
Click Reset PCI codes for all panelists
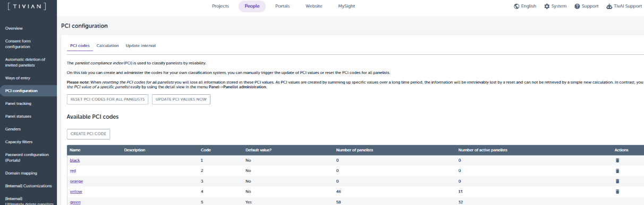tap(108, 99)
